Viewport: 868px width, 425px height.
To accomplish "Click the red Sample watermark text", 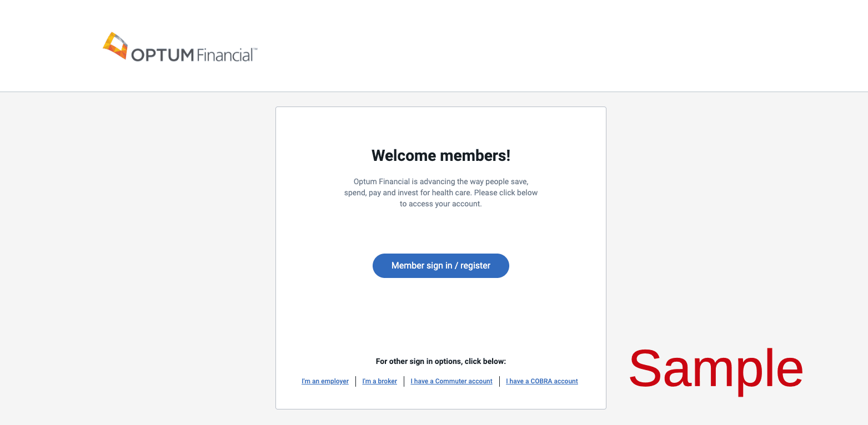I will (x=715, y=368).
